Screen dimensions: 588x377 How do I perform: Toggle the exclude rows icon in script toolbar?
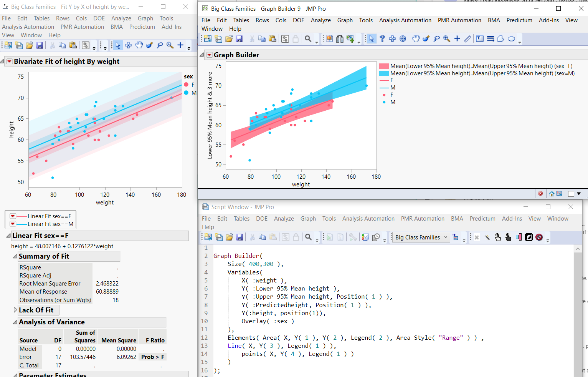click(540, 237)
